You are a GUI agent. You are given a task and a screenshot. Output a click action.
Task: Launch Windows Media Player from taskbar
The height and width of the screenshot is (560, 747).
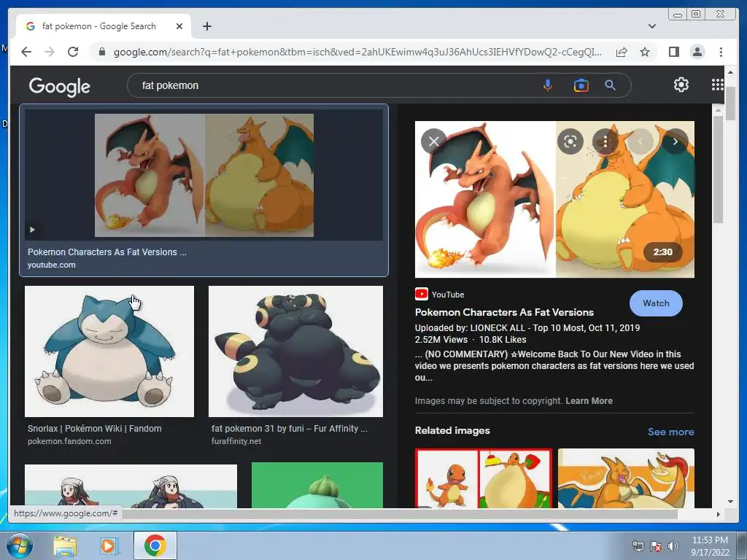(x=109, y=545)
